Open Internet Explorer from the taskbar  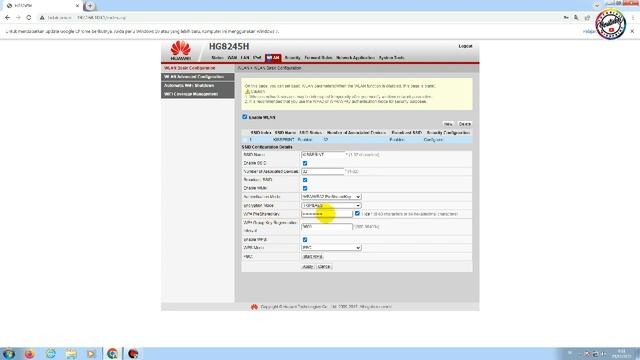(51, 353)
